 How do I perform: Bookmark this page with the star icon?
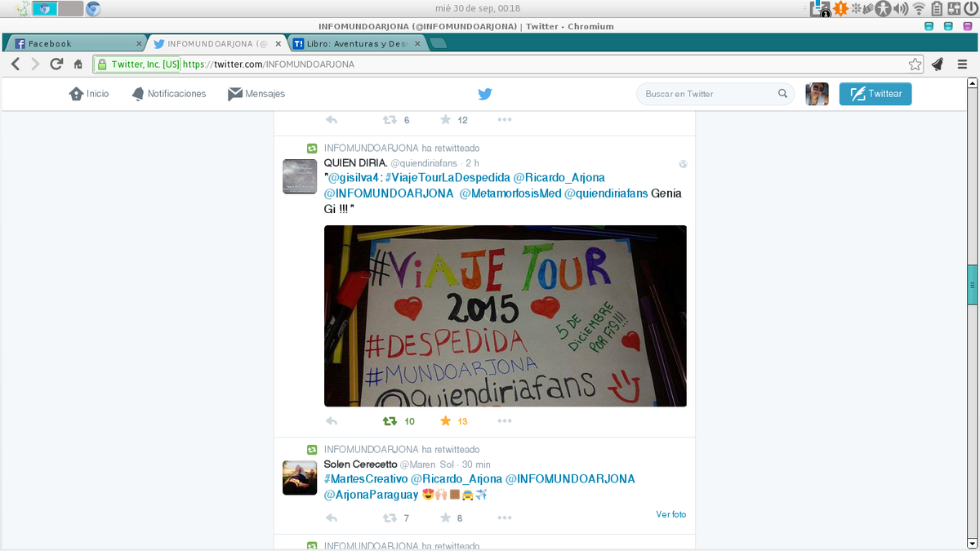coord(915,64)
